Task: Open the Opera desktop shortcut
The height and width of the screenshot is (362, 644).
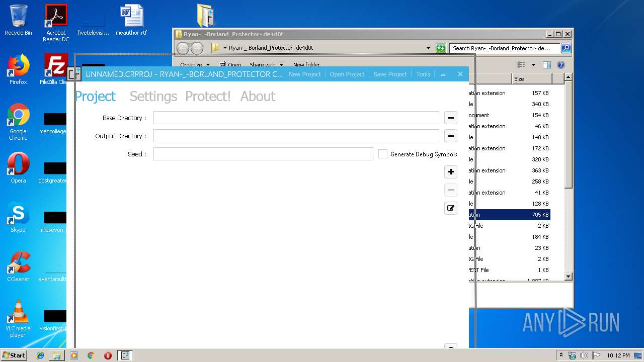Action: 18,168
